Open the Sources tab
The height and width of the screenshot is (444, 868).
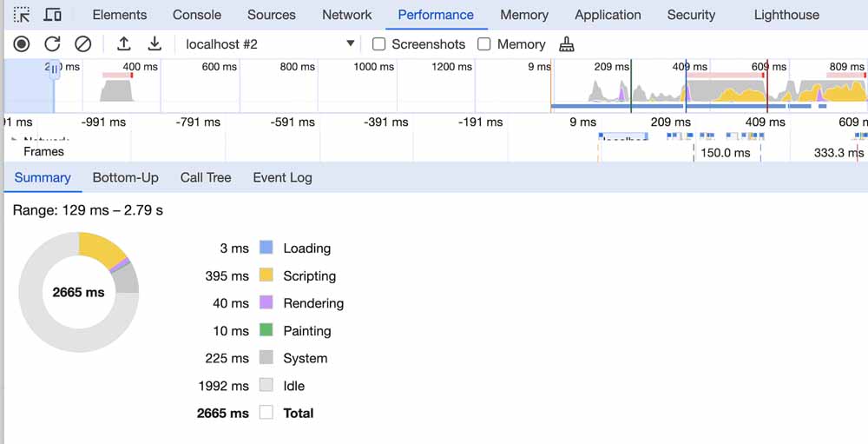click(271, 15)
